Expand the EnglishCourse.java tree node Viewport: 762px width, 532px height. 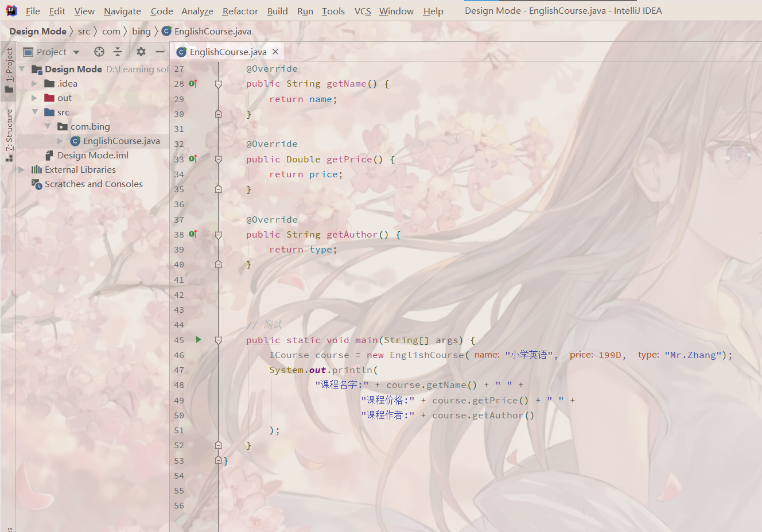(60, 141)
